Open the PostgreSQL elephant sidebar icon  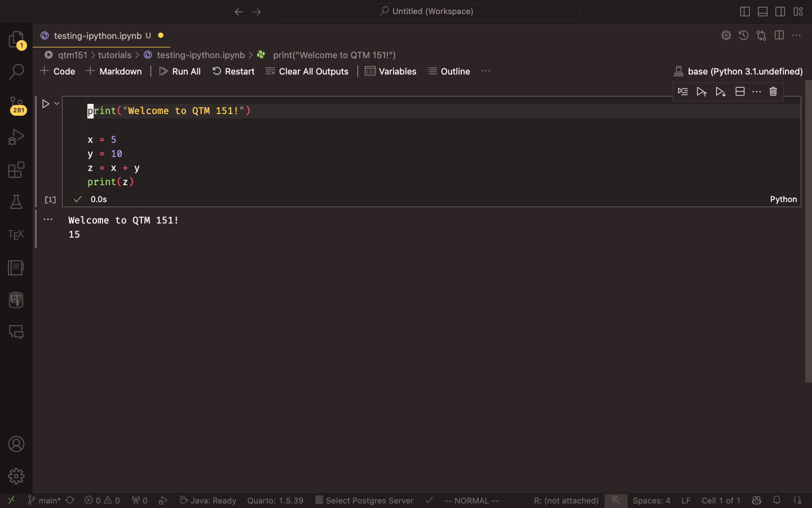[16, 300]
